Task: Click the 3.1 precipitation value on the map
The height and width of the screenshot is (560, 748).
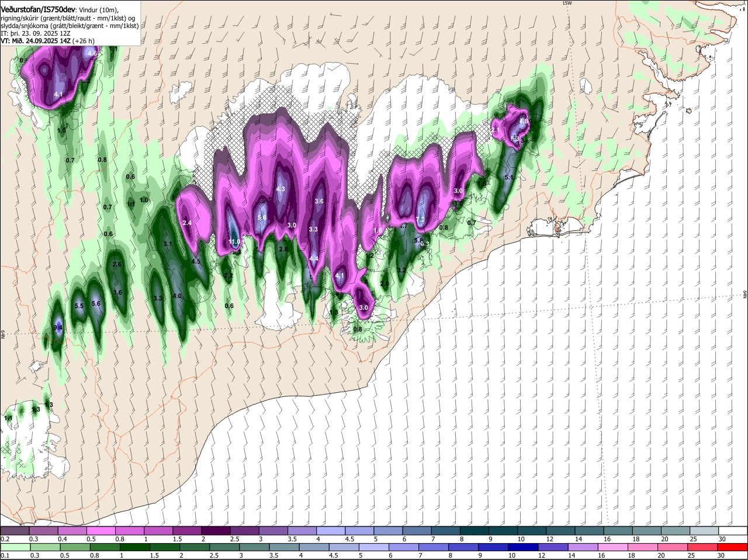Action: (x=168, y=244)
